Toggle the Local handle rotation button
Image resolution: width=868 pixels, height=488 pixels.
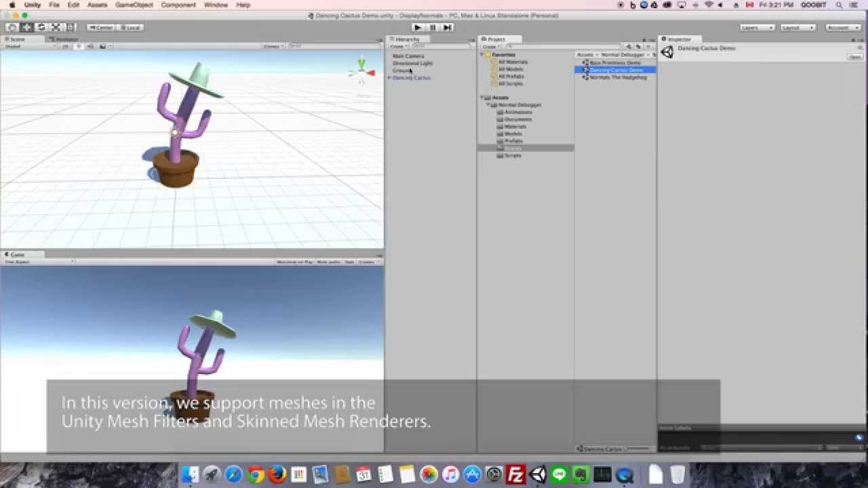(130, 27)
